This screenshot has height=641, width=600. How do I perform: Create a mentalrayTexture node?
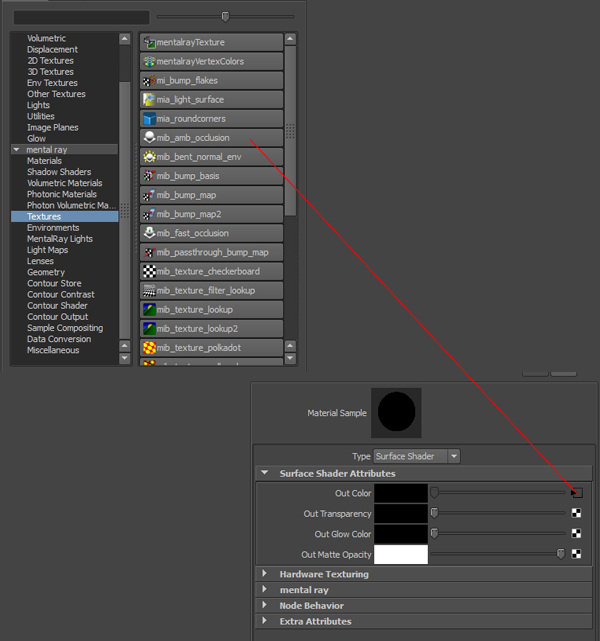click(x=211, y=42)
